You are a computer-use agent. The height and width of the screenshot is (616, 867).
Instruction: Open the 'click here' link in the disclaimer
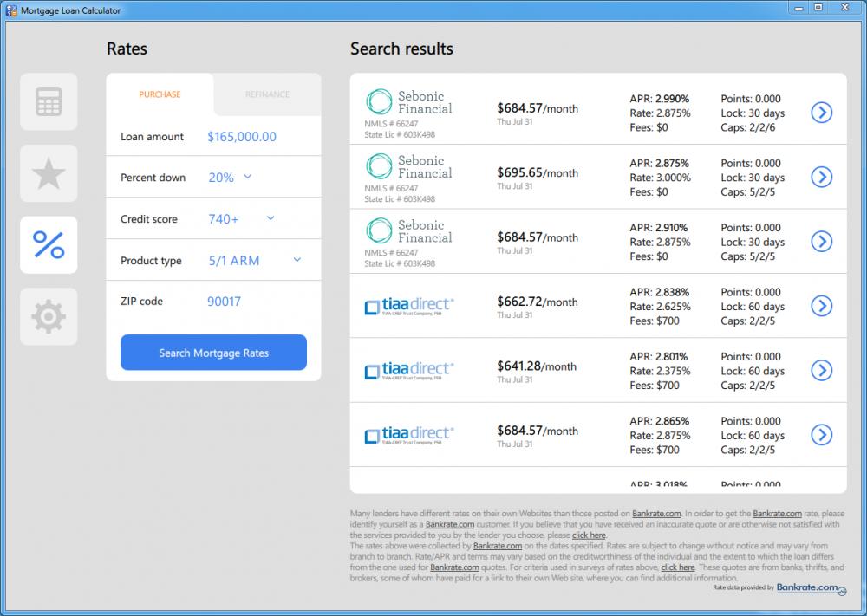(x=589, y=535)
